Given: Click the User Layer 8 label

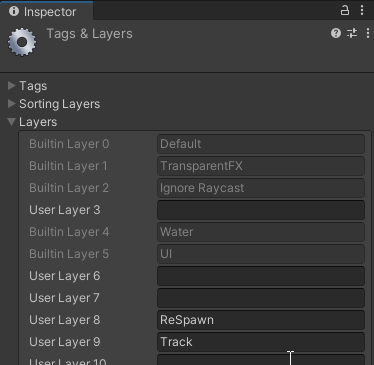Looking at the screenshot, I should pos(65,320).
